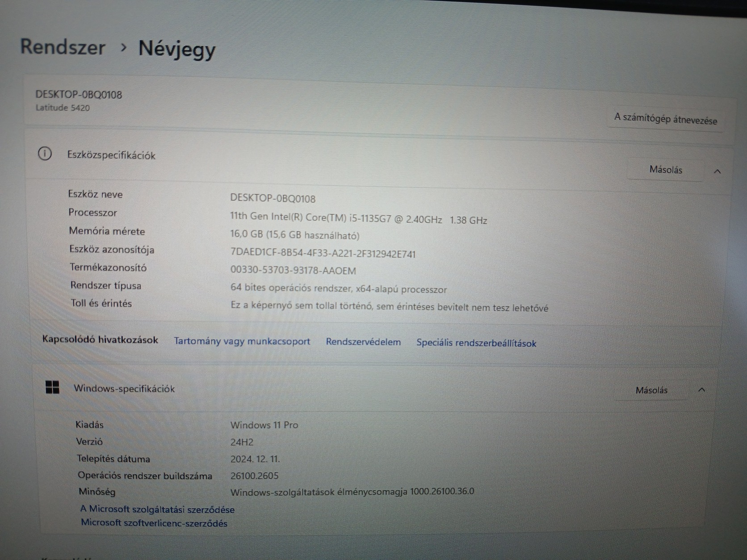The height and width of the screenshot is (560, 747).
Task: Click the Kapcsolódó hivatkozások label
Action: coord(100,339)
